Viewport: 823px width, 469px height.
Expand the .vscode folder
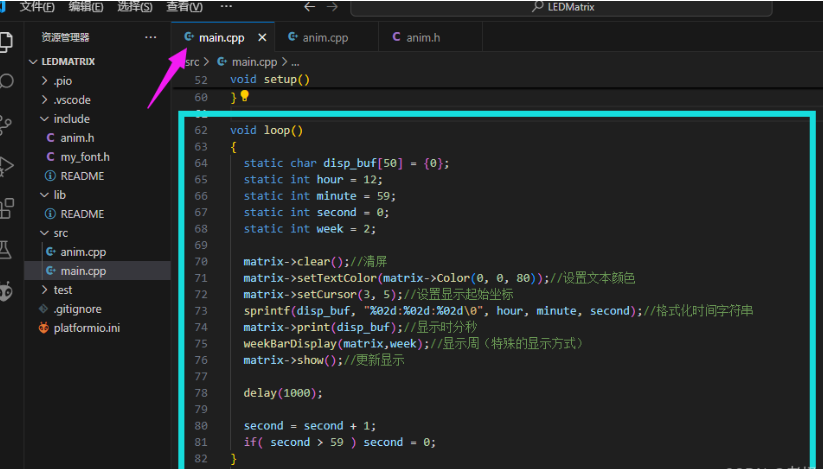point(98,100)
